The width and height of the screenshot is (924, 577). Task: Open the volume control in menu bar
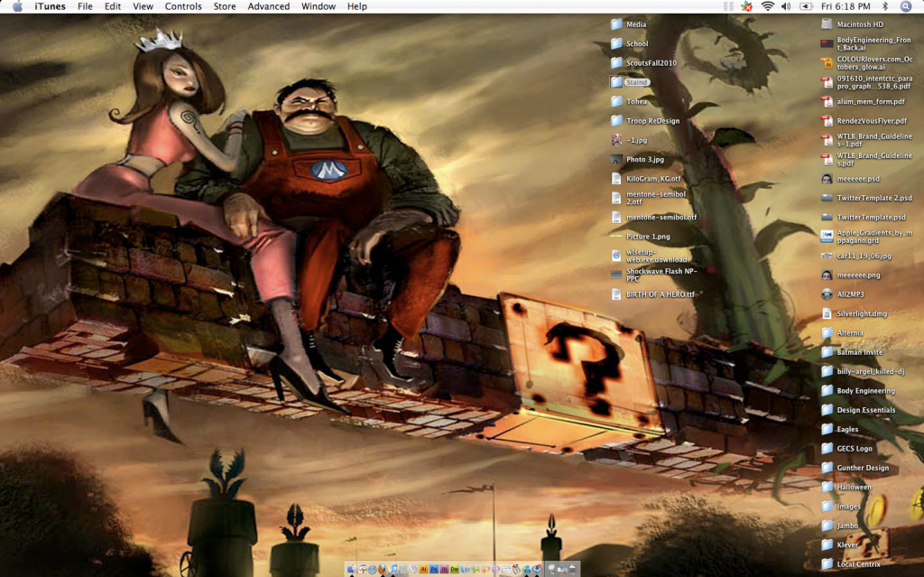click(x=785, y=6)
